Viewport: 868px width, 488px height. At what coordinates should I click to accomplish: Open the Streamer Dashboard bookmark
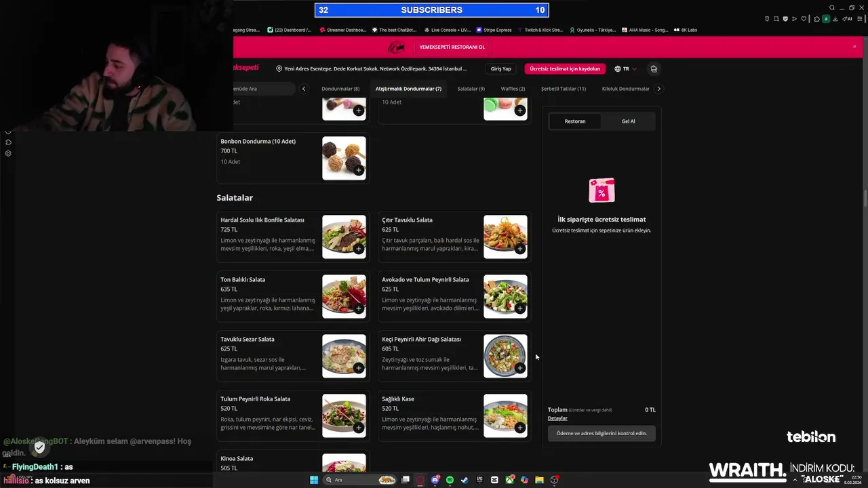tap(342, 30)
